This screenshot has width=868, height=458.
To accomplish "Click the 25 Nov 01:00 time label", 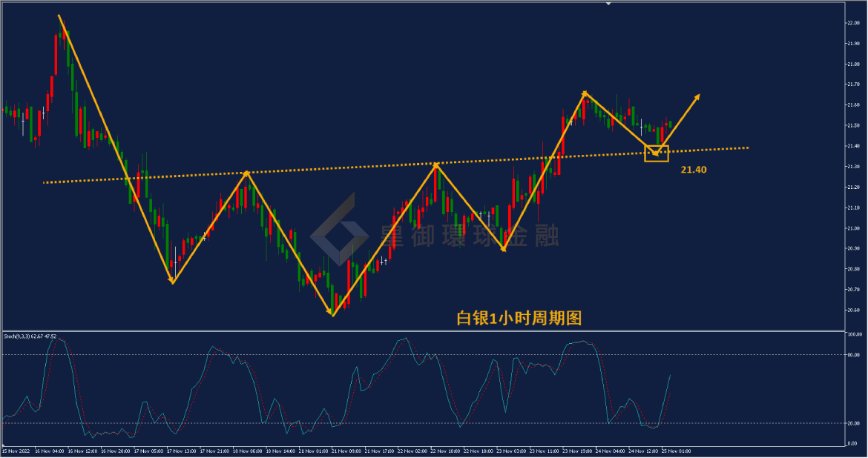I will [676, 451].
